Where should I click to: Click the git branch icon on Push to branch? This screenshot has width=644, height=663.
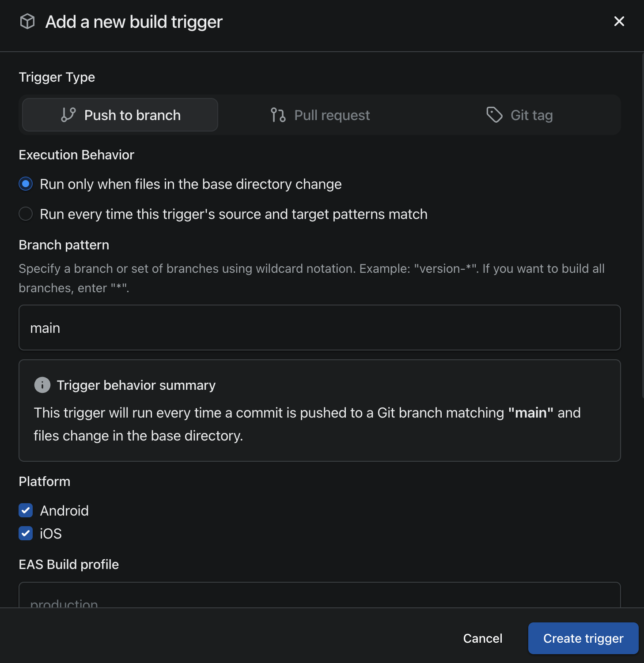pyautogui.click(x=68, y=115)
